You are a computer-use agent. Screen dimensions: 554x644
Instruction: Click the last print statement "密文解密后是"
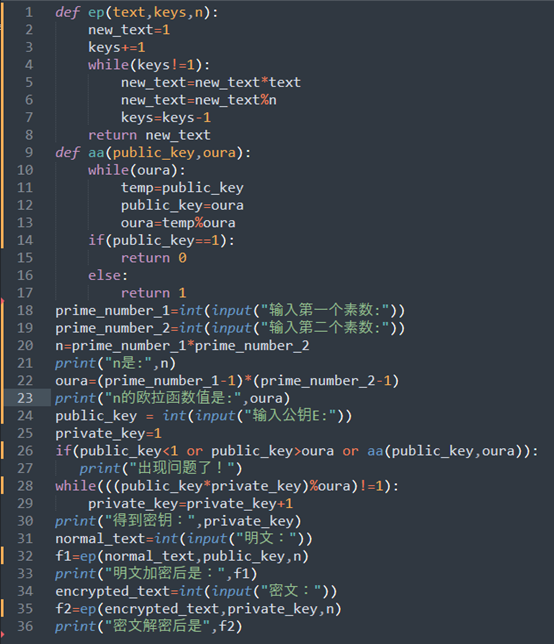[x=149, y=626]
